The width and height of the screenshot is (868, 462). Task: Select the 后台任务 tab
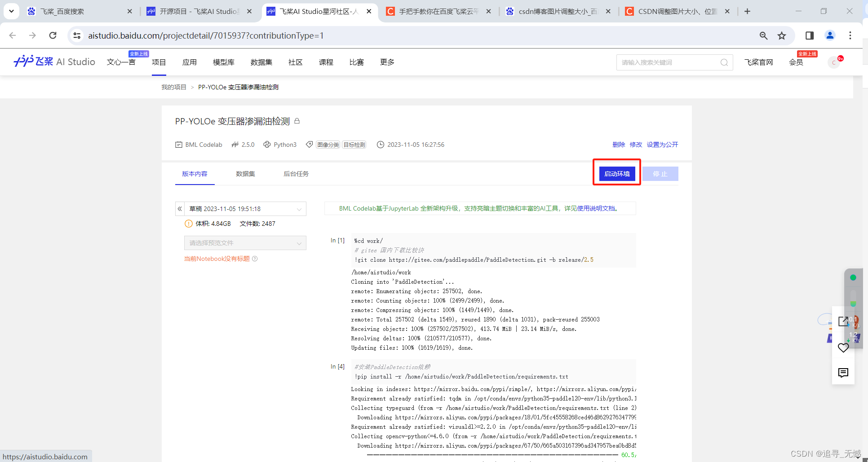[296, 174]
